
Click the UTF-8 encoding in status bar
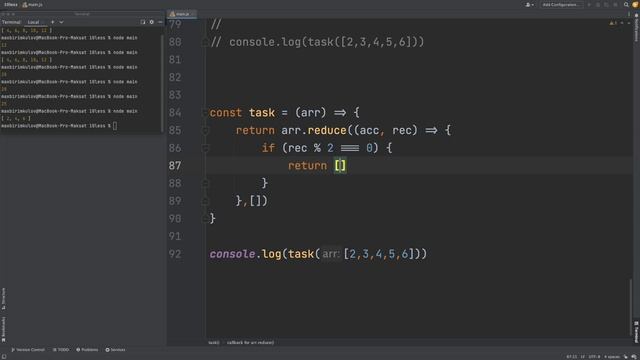[x=594, y=357]
